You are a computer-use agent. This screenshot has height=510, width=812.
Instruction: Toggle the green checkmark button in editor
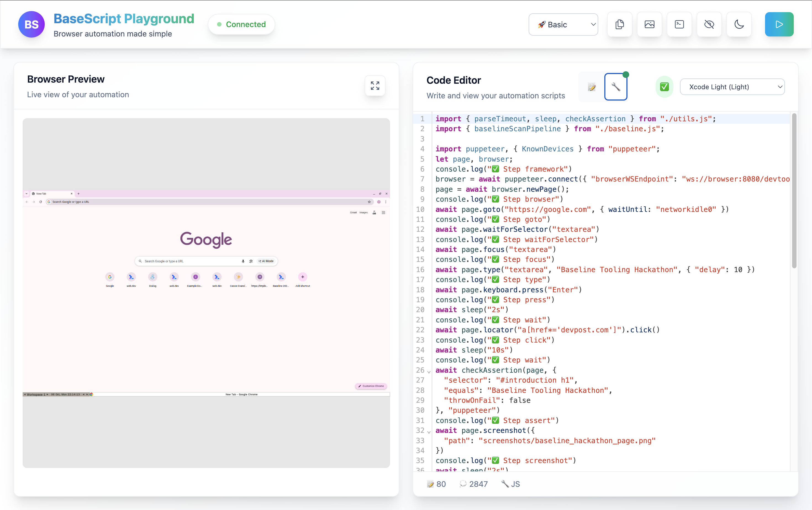(x=664, y=87)
